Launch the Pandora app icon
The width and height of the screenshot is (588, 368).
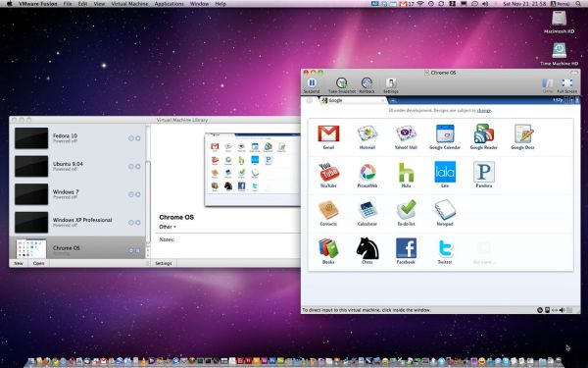point(484,175)
